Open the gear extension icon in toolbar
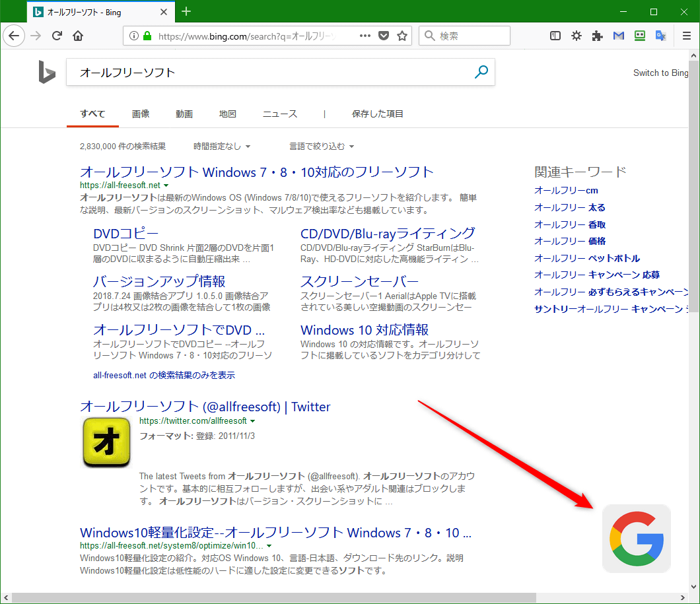Image resolution: width=700 pixels, height=604 pixels. tap(577, 36)
